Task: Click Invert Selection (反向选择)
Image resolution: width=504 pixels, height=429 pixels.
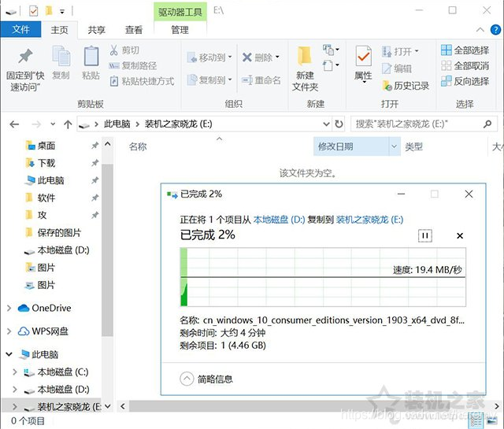Action: pyautogui.click(x=447, y=80)
